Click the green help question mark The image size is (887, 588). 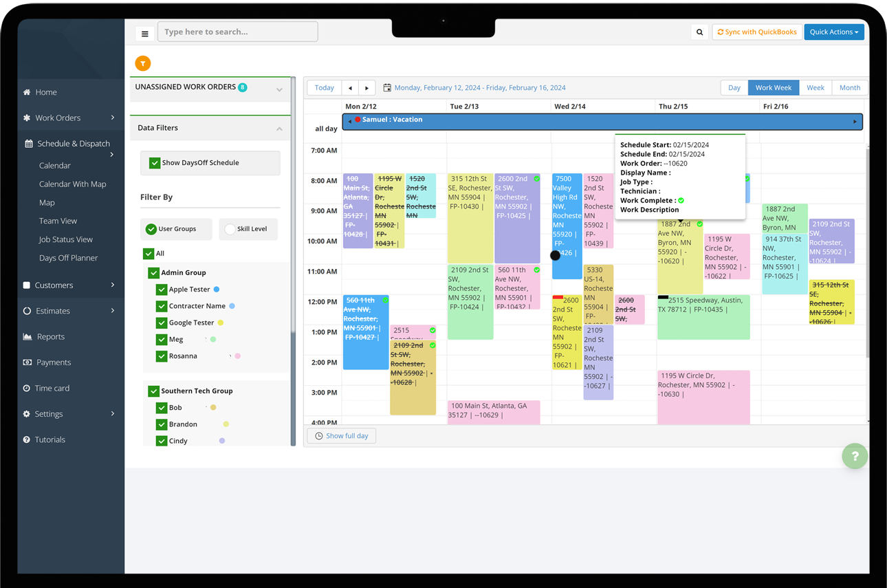click(855, 456)
